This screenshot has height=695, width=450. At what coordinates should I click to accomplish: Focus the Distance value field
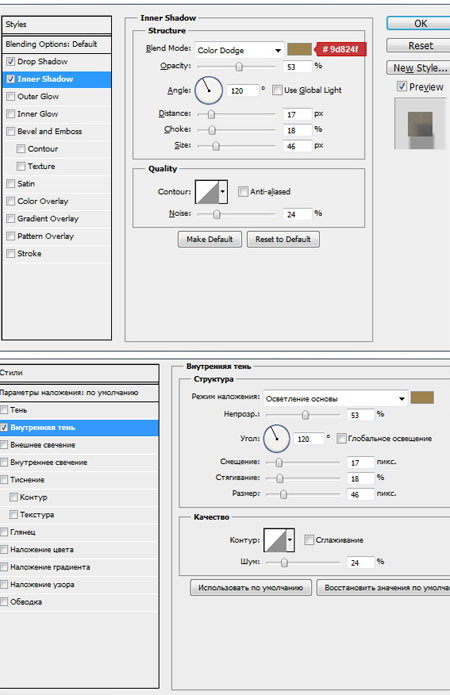(297, 115)
